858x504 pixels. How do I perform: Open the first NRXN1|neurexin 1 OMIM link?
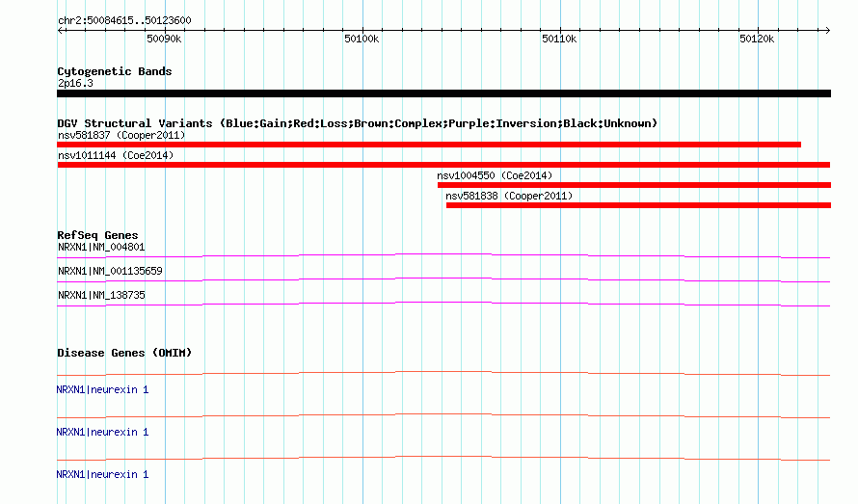(x=102, y=389)
